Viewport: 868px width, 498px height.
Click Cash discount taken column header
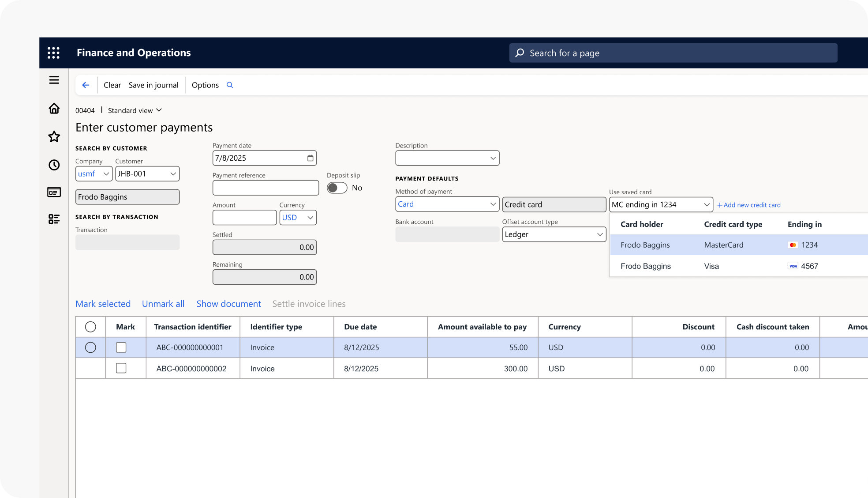(x=773, y=327)
